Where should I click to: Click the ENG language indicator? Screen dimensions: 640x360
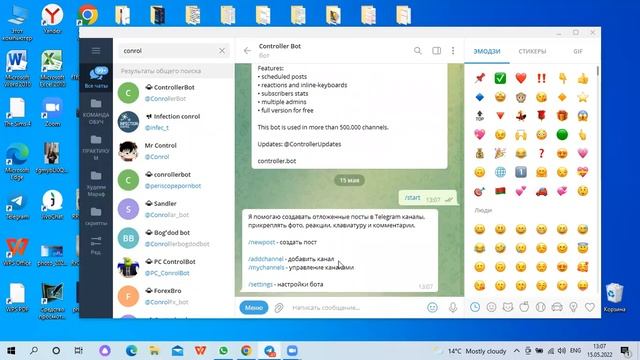pos(576,351)
